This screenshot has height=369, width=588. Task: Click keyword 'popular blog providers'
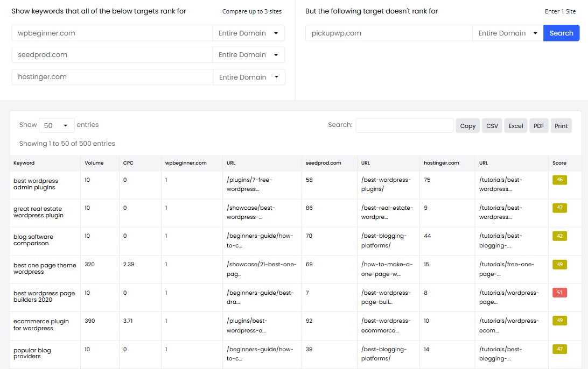32,353
